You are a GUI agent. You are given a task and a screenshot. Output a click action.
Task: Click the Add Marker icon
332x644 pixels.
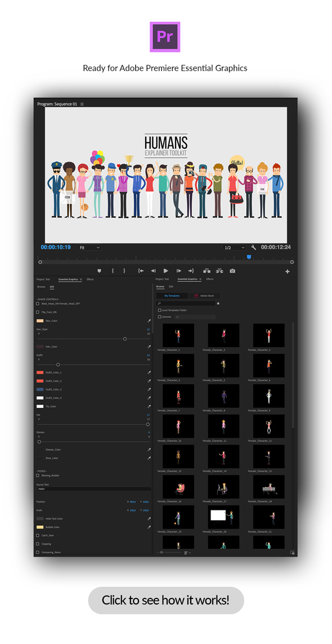pos(99,270)
